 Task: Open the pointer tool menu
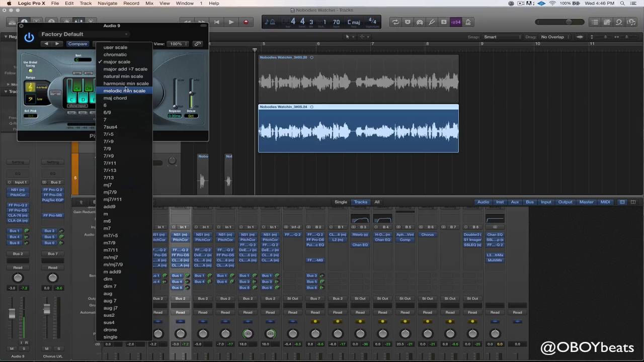[x=349, y=37]
